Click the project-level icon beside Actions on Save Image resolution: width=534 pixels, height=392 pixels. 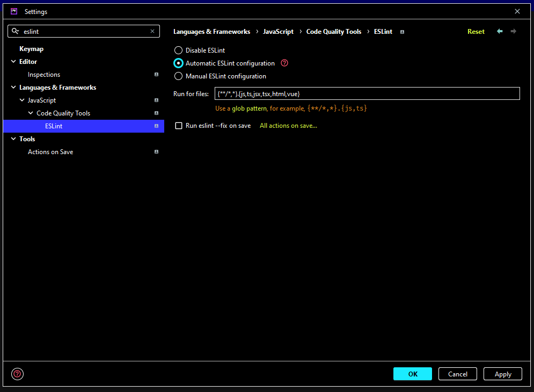pos(156,152)
